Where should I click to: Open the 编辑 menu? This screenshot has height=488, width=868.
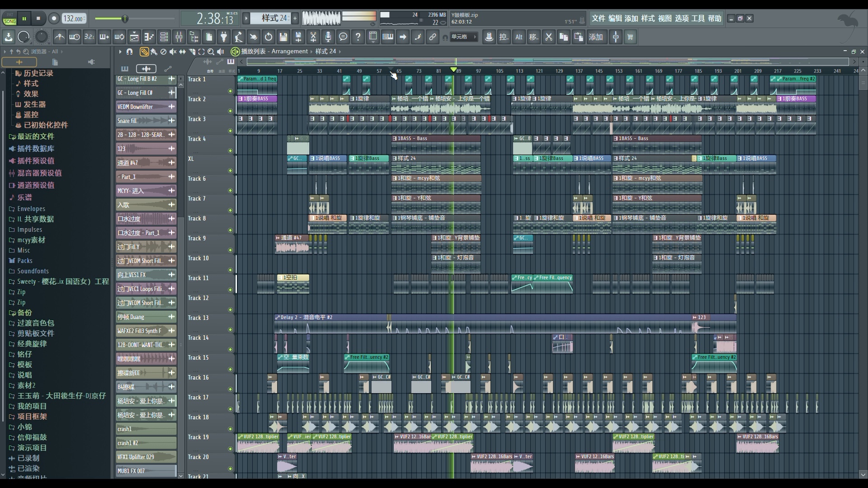615,19
